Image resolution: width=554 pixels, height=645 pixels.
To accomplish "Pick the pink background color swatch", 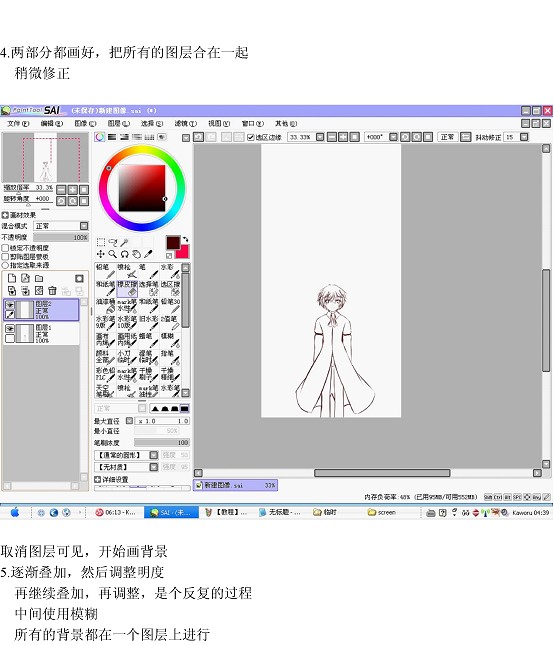I will [183, 252].
